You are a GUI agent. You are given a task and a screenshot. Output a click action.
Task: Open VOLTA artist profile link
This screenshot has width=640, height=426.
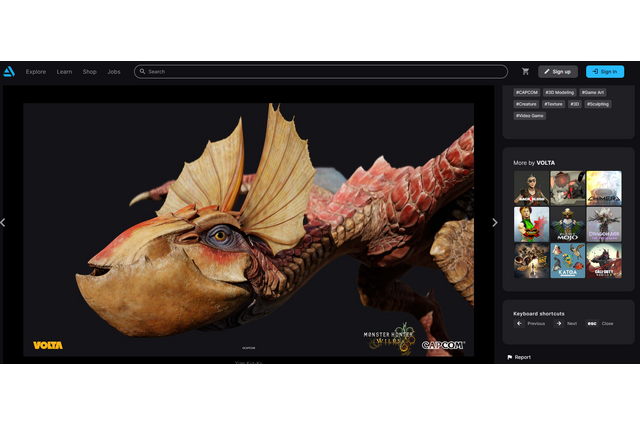click(x=545, y=163)
